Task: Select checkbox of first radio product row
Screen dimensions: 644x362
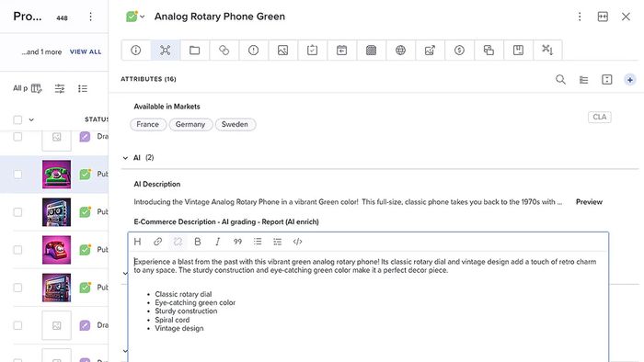Action: (17, 212)
